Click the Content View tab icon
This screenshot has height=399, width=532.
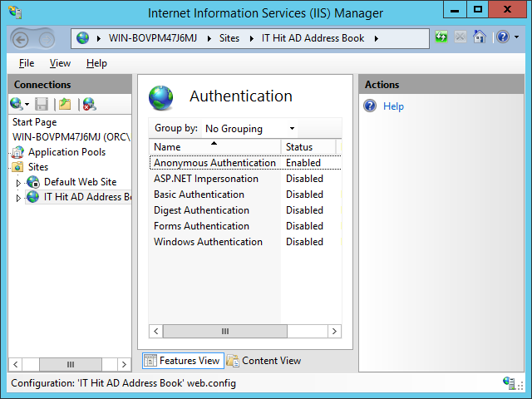(x=233, y=361)
